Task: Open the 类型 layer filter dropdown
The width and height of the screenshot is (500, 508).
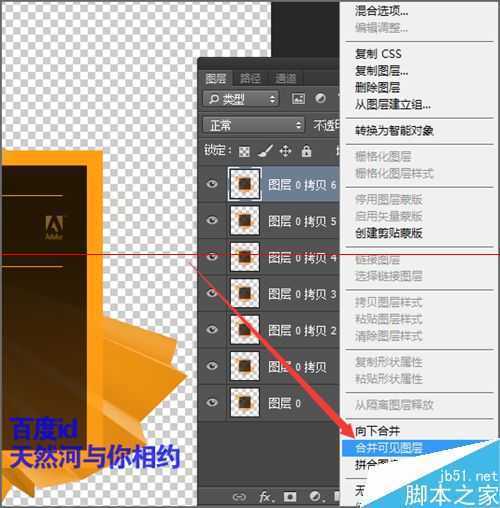Action: pos(241,99)
